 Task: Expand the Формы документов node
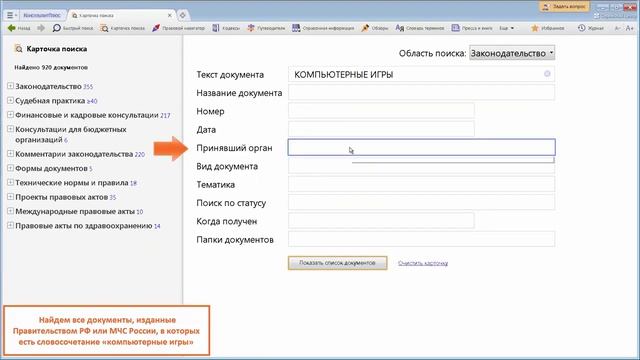[10, 168]
